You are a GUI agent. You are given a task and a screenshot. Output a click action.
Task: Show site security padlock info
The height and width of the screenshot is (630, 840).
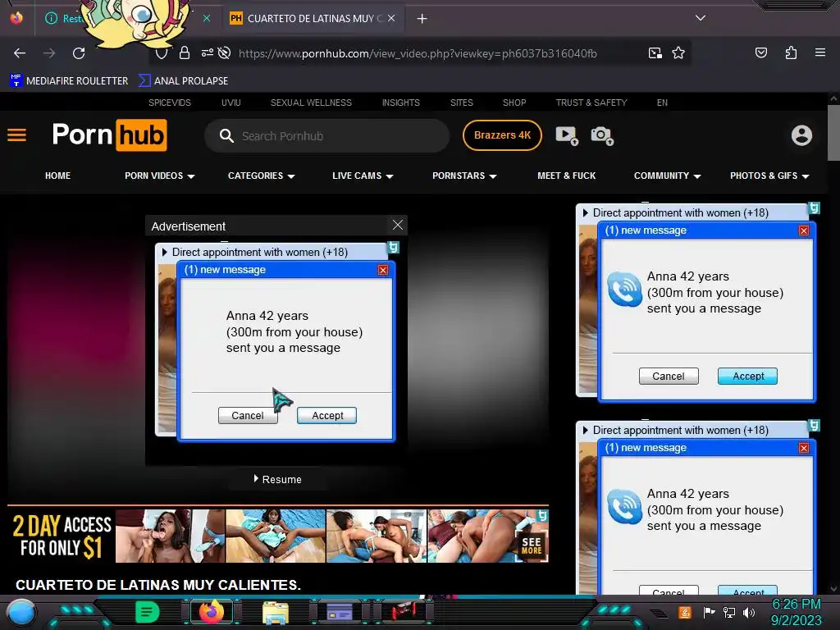tap(185, 52)
